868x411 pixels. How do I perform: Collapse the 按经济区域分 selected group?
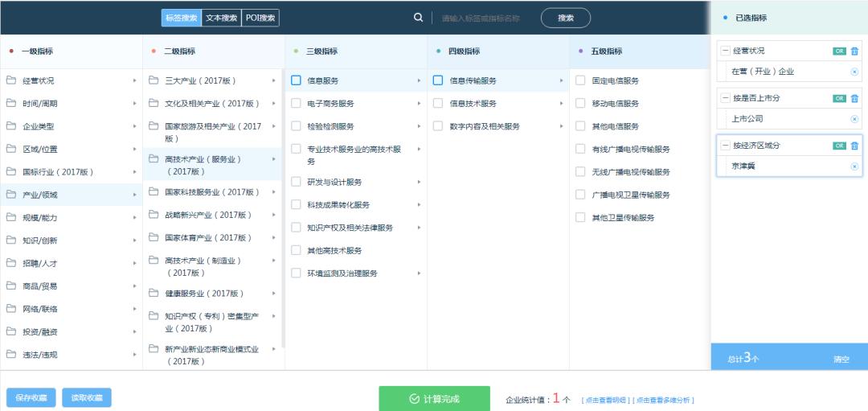725,146
